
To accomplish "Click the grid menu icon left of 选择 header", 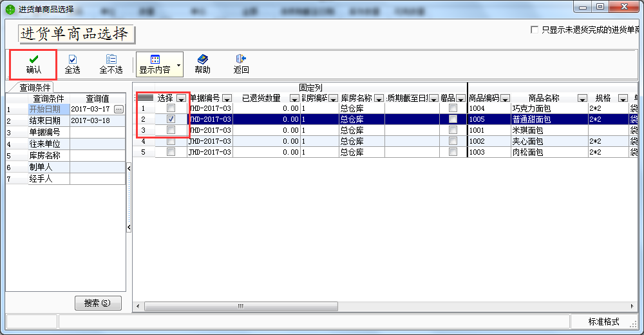I will 144,98.
